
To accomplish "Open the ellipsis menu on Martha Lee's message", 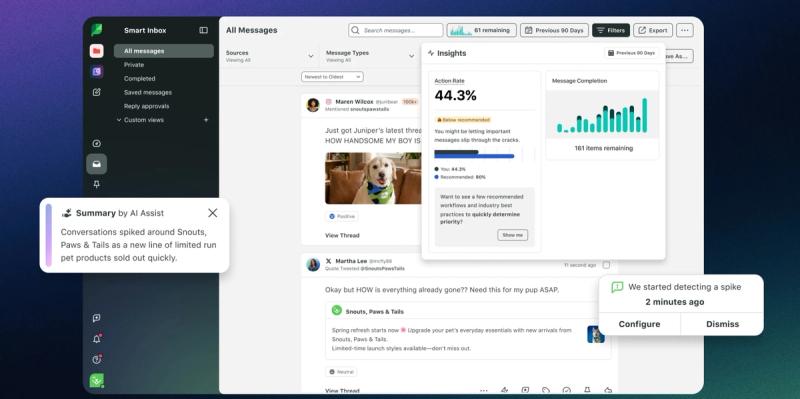I will tap(484, 390).
